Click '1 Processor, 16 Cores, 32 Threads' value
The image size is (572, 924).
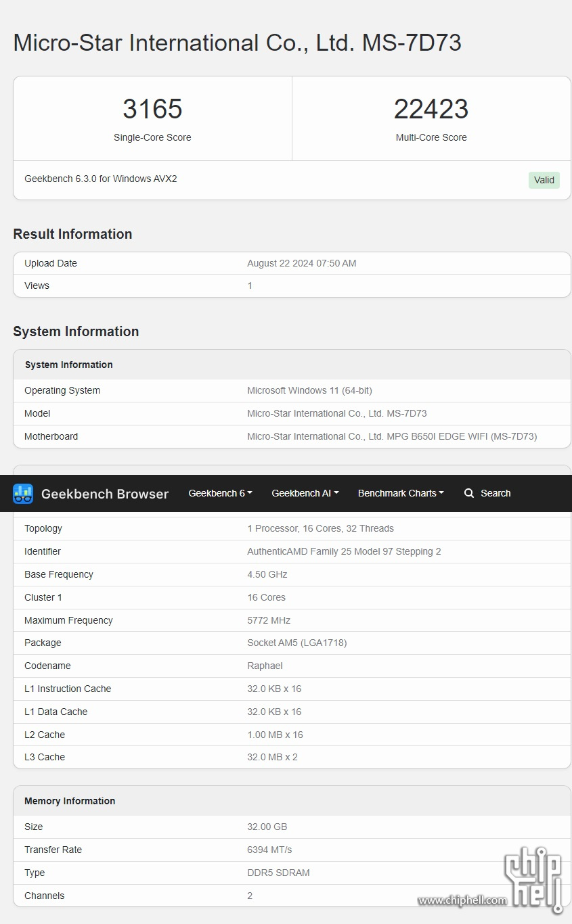coord(320,528)
